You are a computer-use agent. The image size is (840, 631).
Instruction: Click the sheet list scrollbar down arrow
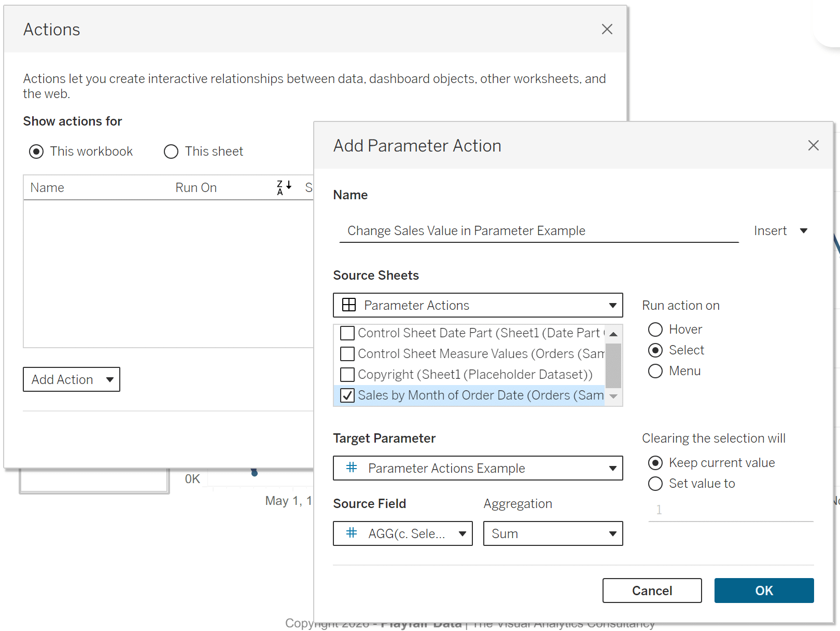(x=613, y=396)
